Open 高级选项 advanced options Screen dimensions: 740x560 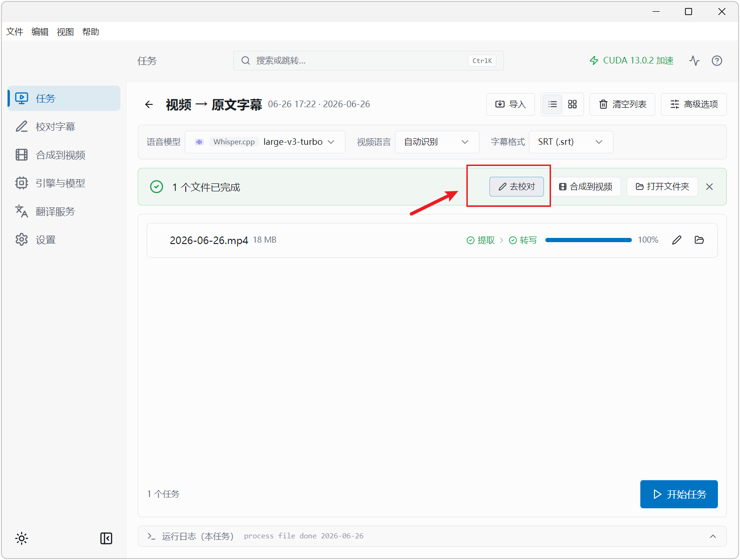(x=694, y=104)
